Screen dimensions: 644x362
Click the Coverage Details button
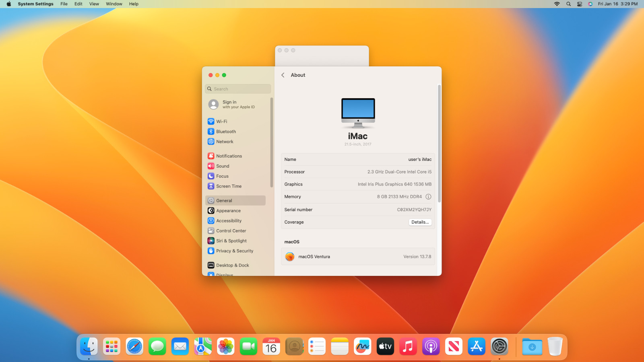420,222
